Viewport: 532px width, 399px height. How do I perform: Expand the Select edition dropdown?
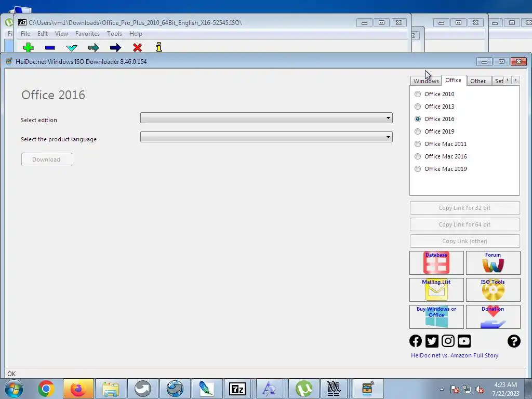[x=267, y=118]
